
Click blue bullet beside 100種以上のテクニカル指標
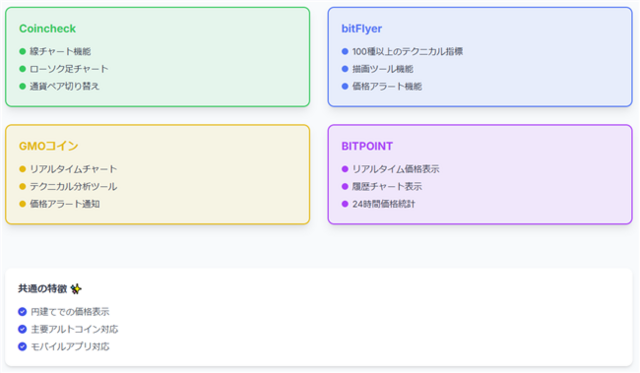click(345, 51)
